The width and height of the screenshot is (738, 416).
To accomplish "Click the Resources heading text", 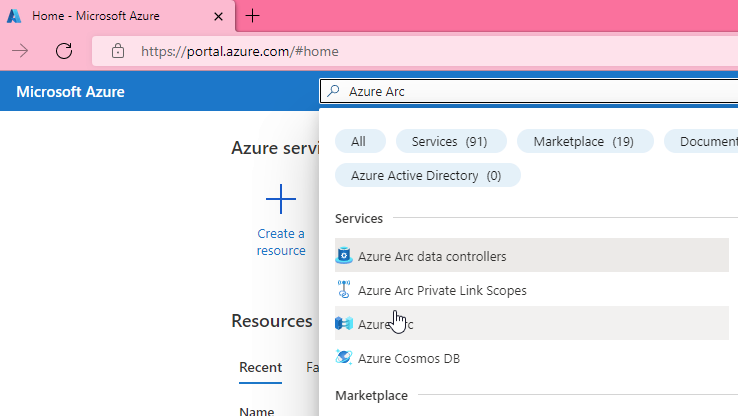I will (x=272, y=321).
